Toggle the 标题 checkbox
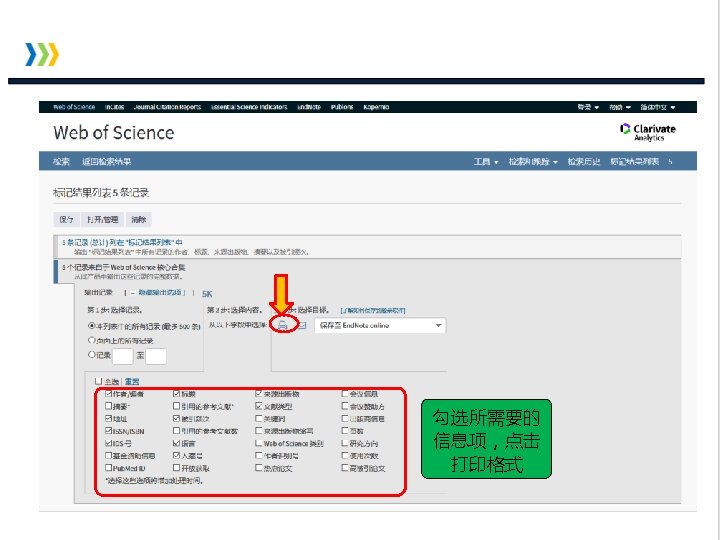The width and height of the screenshot is (720, 540). pos(176,394)
